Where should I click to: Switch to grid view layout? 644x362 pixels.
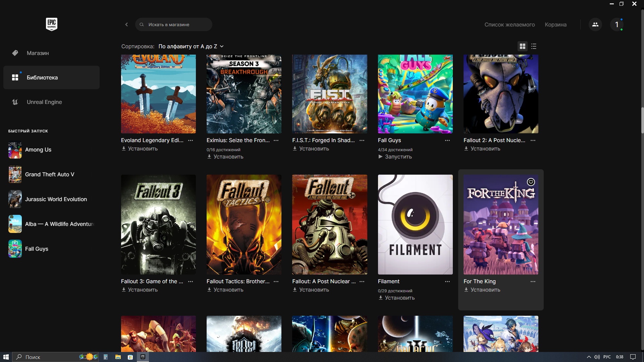pyautogui.click(x=522, y=46)
